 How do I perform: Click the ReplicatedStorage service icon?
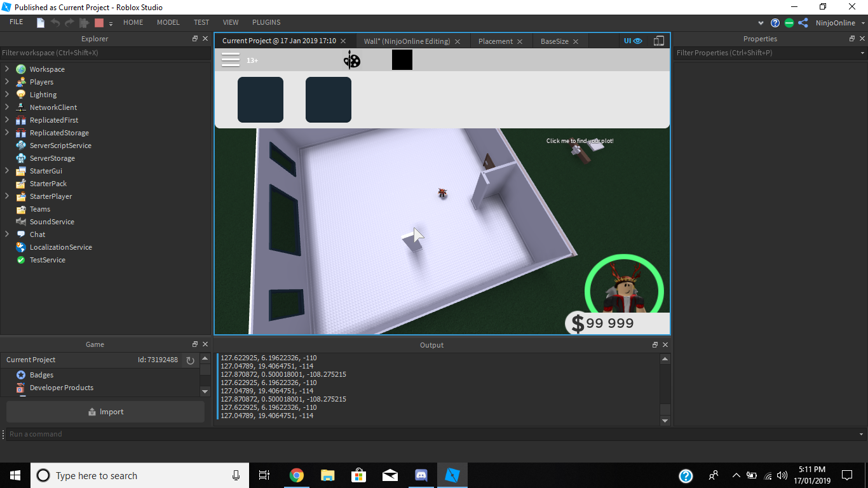pyautogui.click(x=21, y=132)
